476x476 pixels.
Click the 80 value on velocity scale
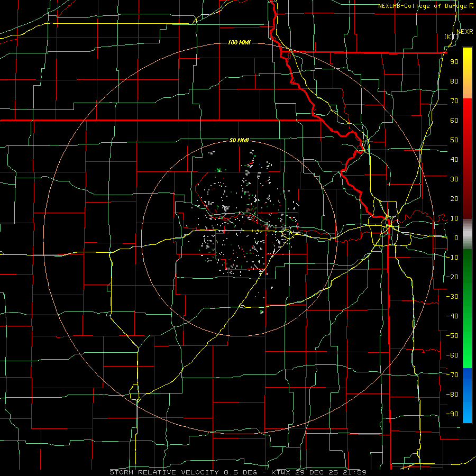454,81
